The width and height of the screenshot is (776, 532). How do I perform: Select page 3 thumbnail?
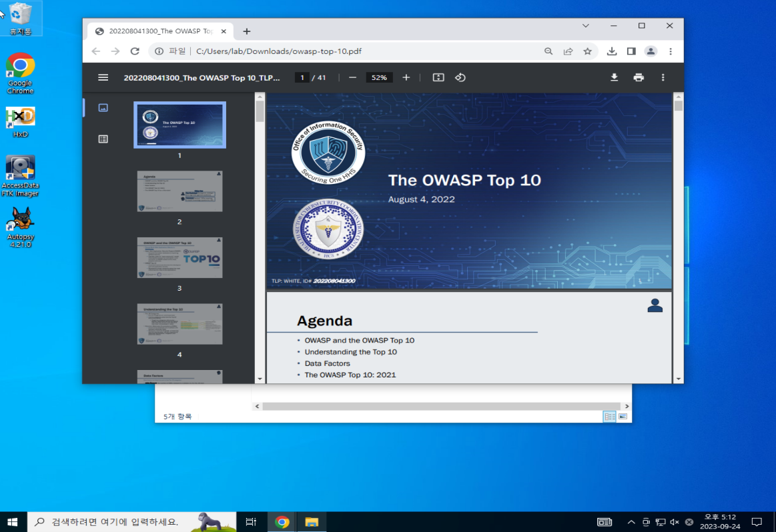pyautogui.click(x=179, y=257)
